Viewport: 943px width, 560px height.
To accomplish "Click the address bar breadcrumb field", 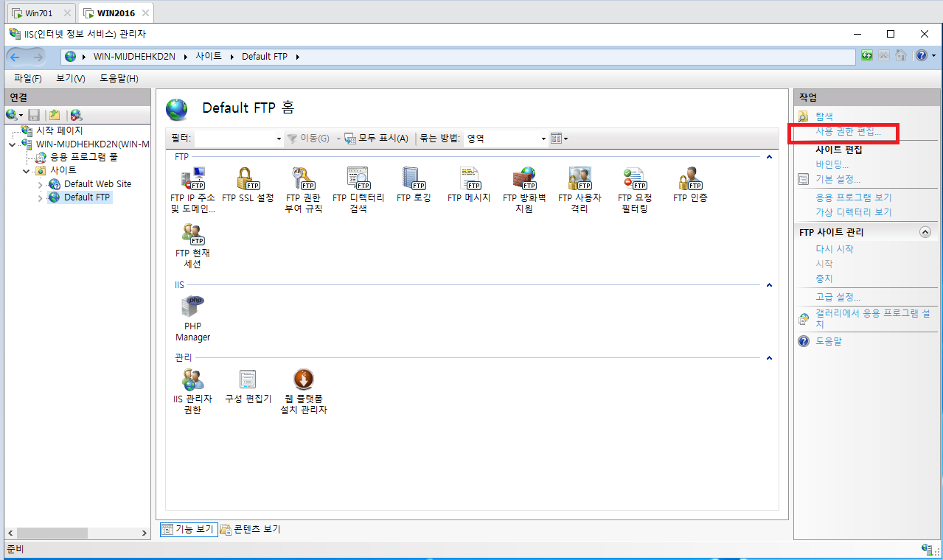I will click(457, 57).
